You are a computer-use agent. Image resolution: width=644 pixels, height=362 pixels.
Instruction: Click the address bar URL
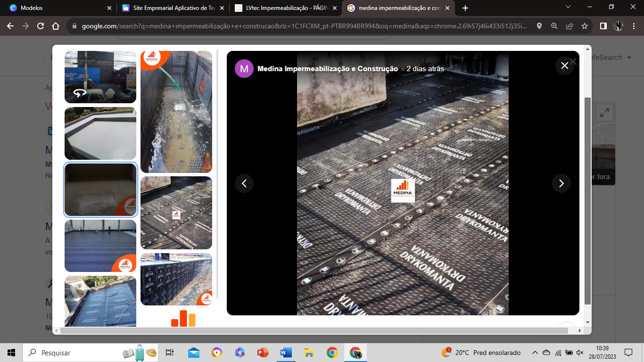click(x=304, y=26)
